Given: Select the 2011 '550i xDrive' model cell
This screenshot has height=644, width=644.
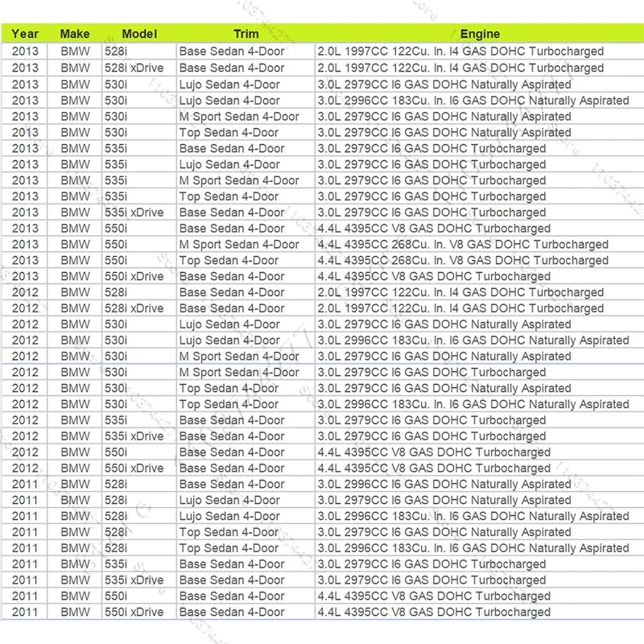Looking at the screenshot, I should point(139,612).
